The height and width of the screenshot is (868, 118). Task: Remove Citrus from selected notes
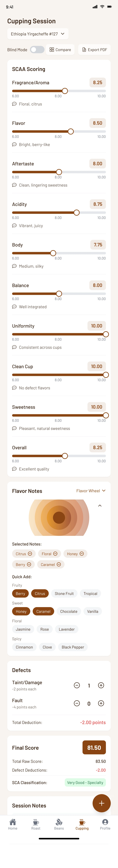(30, 554)
